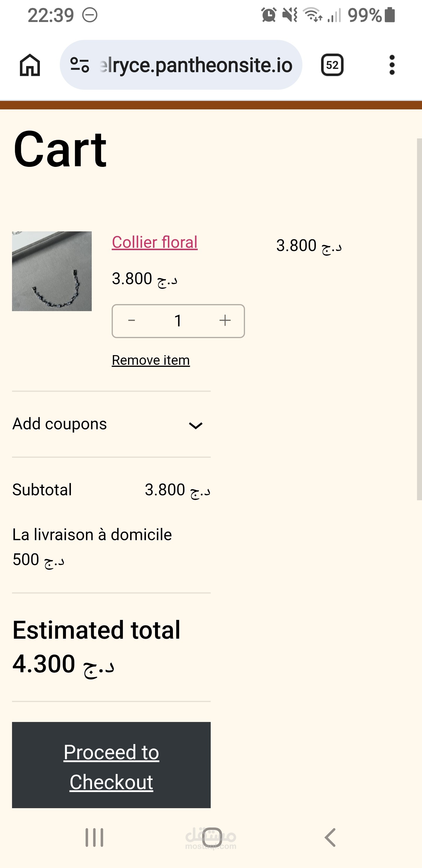Tap the Android recent apps button
Image resolution: width=422 pixels, height=868 pixels.
(94, 837)
